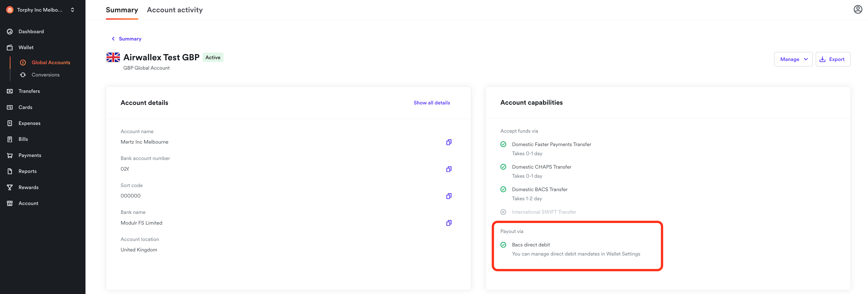
Task: Copy the Modulr FS Limited bank name
Action: pos(449,223)
